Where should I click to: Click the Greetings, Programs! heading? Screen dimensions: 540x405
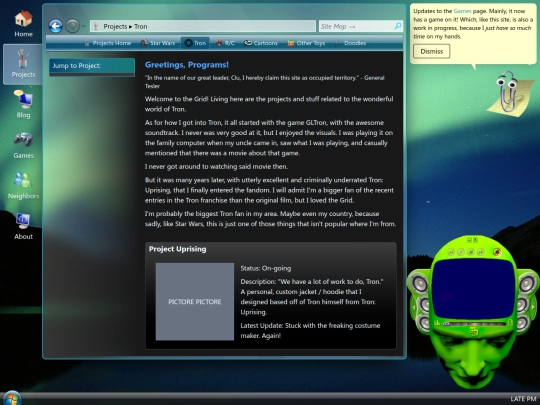pyautogui.click(x=187, y=65)
